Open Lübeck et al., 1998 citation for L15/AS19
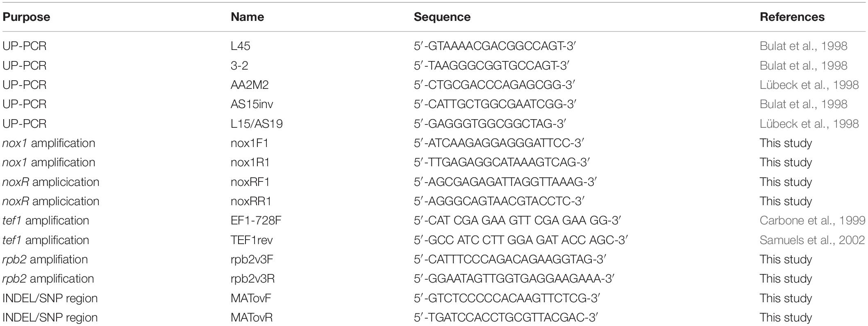 point(809,124)
